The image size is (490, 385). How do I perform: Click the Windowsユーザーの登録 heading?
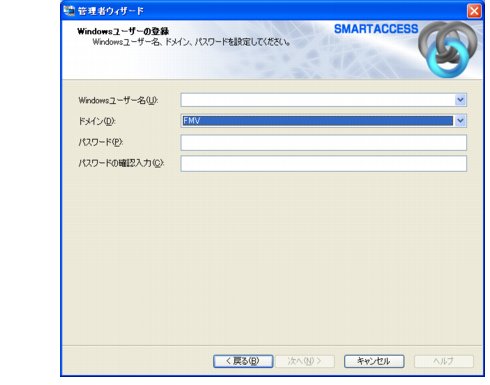[x=123, y=31]
